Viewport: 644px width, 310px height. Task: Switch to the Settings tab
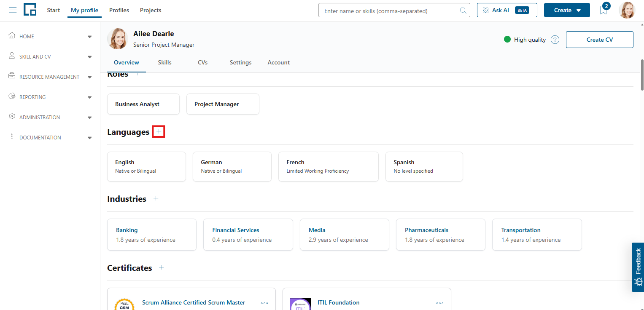pos(240,62)
